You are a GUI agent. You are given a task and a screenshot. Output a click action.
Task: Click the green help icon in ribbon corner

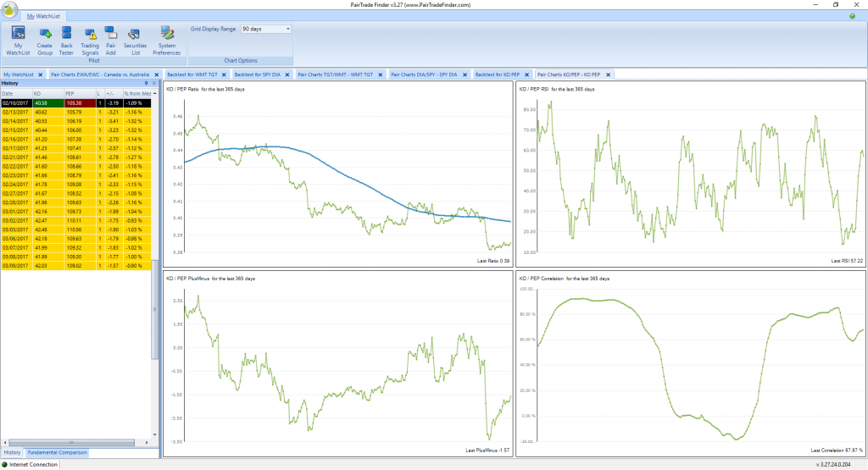click(852, 16)
